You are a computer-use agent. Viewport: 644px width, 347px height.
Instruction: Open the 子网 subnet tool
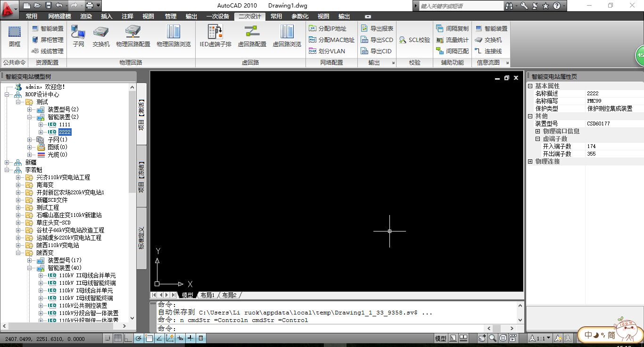[78, 36]
